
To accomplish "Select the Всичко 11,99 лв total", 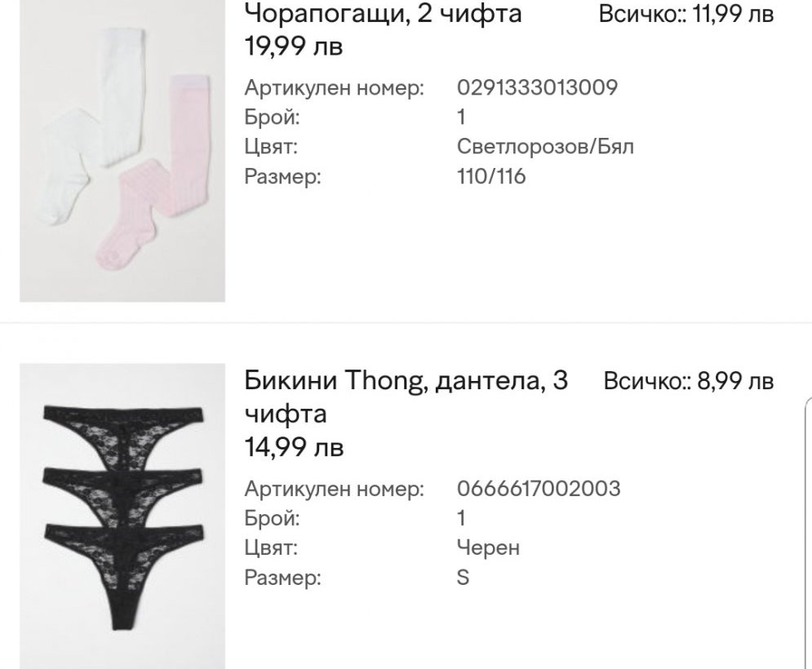I will tap(686, 14).
